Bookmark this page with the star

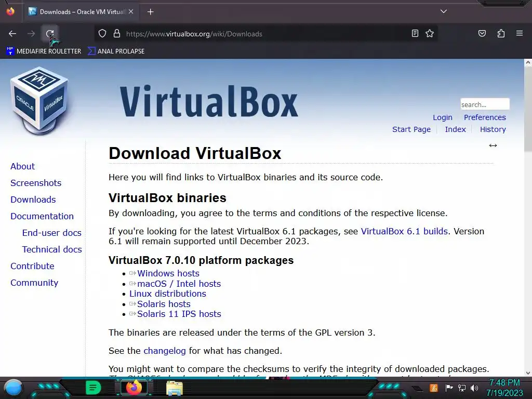pyautogui.click(x=430, y=33)
